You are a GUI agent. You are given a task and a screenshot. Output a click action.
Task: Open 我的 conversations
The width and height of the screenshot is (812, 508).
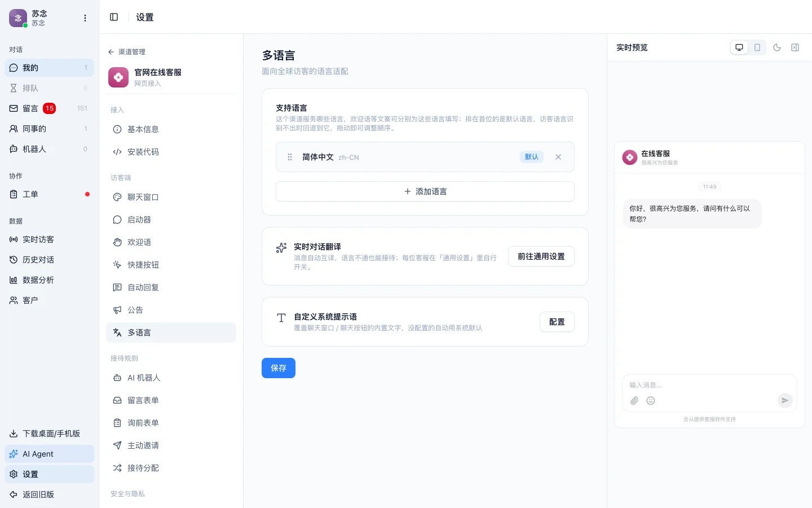click(x=49, y=68)
